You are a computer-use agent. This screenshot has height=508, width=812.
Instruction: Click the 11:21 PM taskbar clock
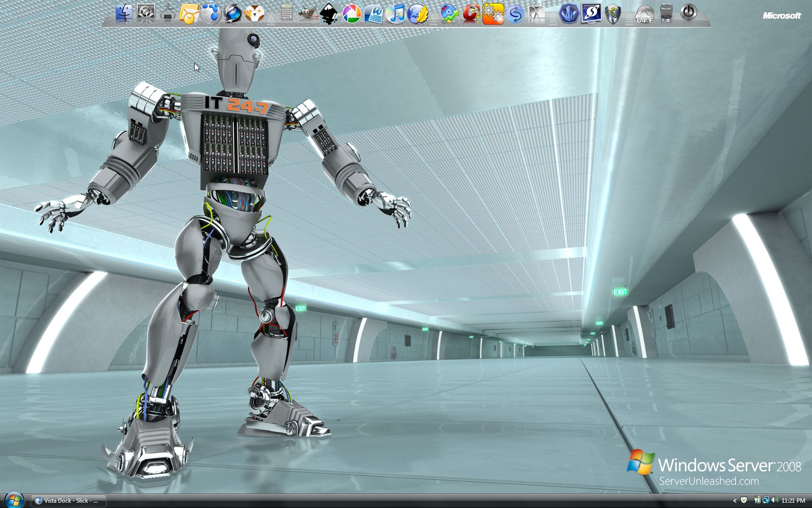(793, 501)
